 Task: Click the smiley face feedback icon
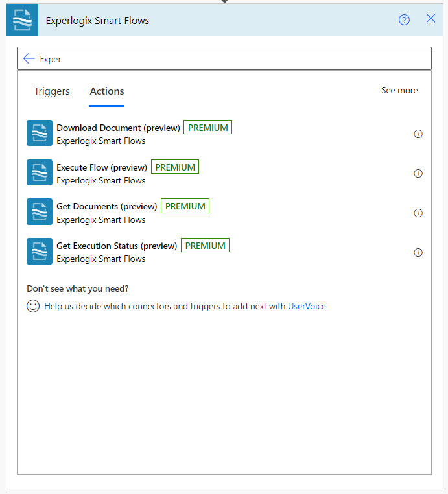coord(33,306)
